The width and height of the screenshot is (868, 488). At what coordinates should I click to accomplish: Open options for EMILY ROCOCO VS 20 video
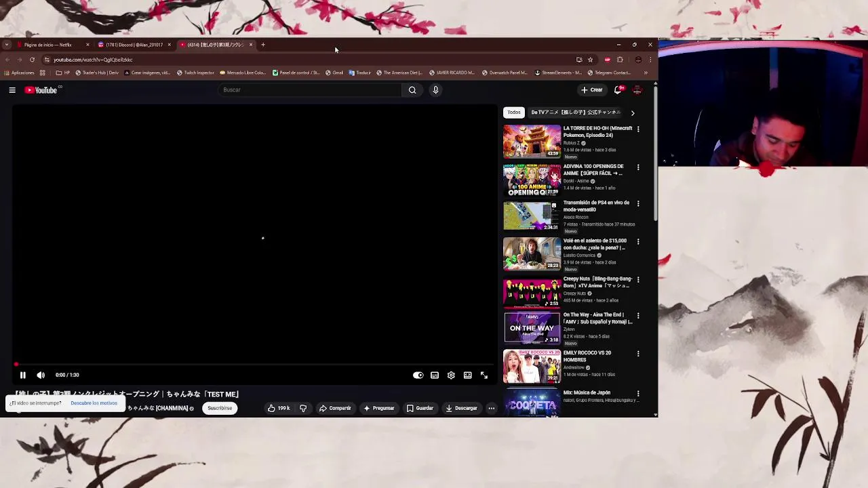point(638,353)
